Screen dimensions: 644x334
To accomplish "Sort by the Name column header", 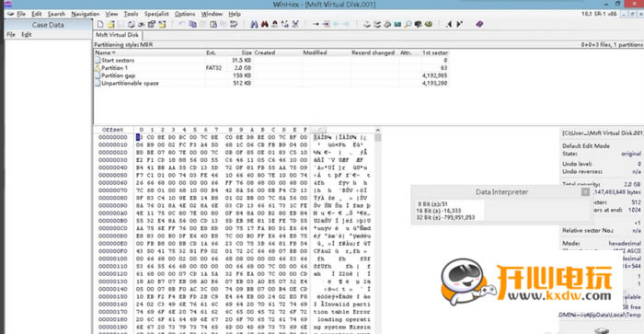I will (x=149, y=52).
